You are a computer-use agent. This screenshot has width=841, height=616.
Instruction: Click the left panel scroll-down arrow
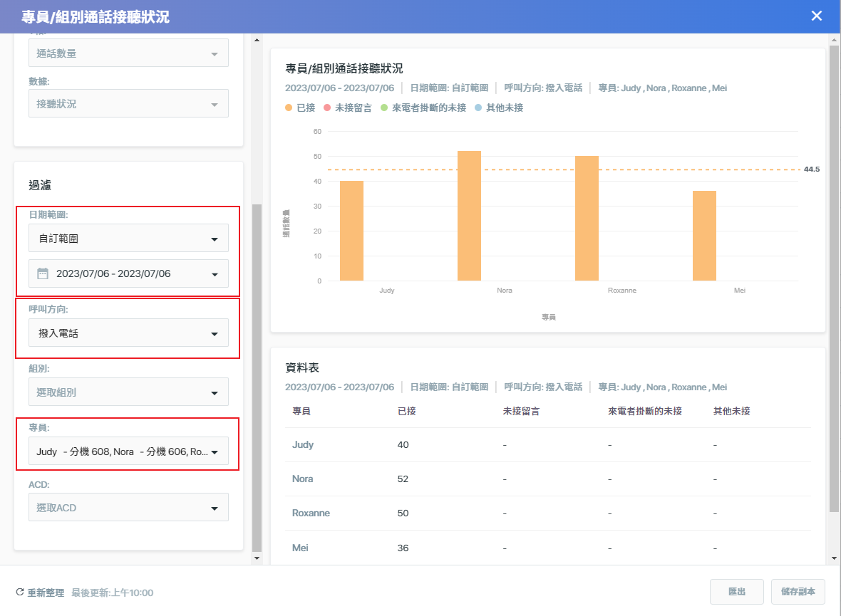[257, 558]
